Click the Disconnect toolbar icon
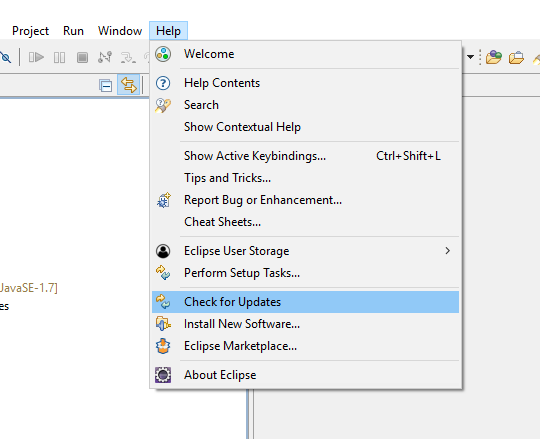This screenshot has height=439, width=540. point(105,57)
